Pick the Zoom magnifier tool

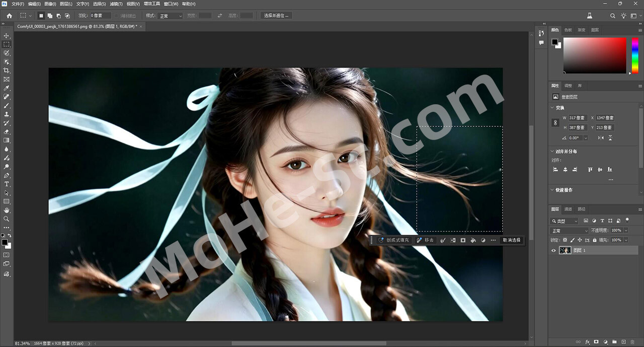tap(7, 219)
